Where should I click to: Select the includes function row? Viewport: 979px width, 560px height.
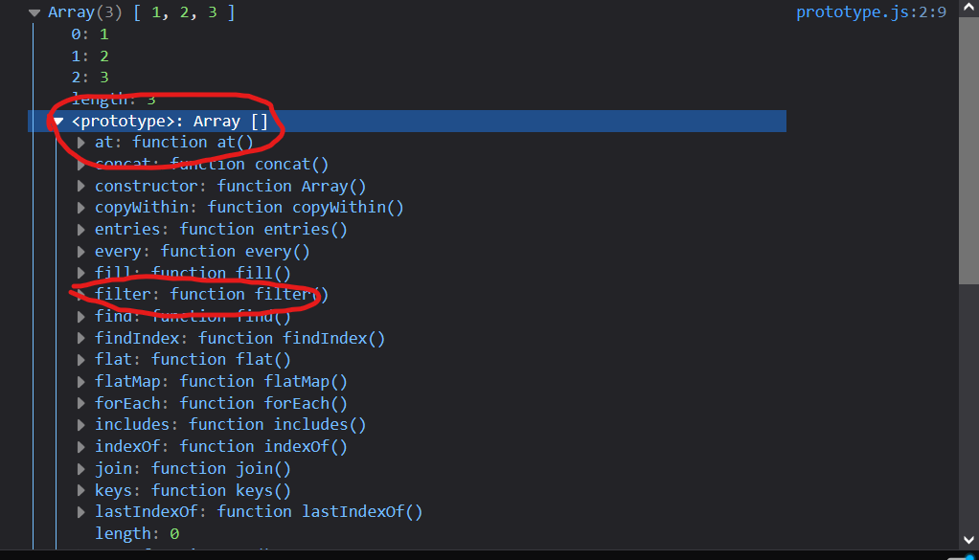[230, 425]
